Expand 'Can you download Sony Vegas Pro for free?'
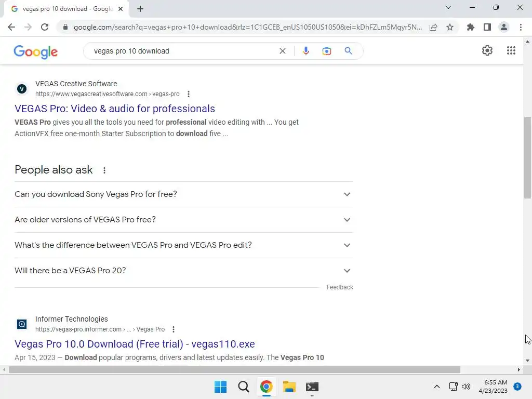Screen dimensions: 532x399 pos(184,194)
